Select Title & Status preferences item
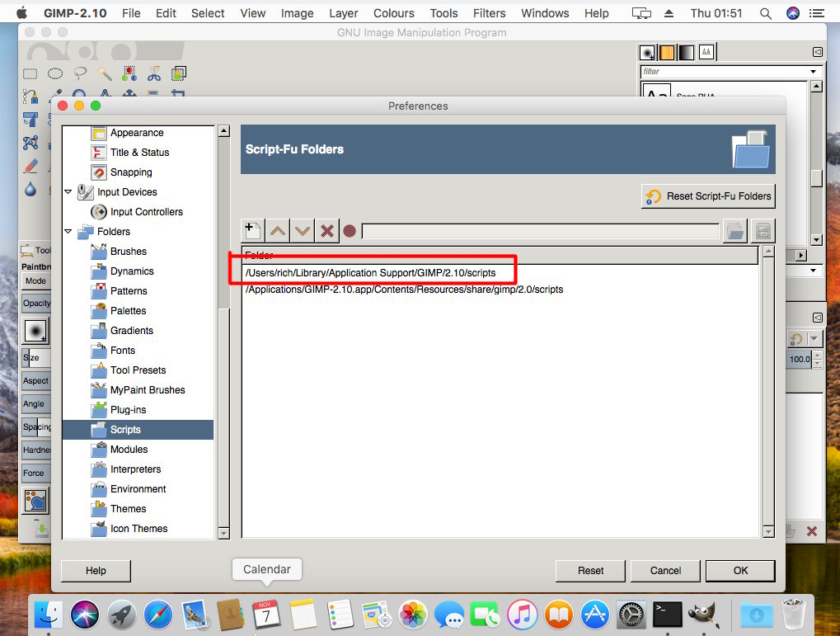This screenshot has width=840, height=636. click(139, 153)
